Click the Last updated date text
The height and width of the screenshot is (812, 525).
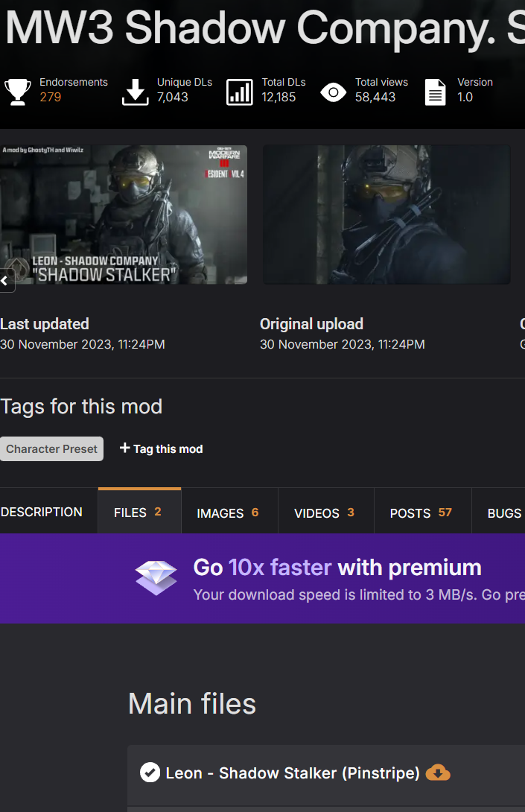(x=83, y=344)
